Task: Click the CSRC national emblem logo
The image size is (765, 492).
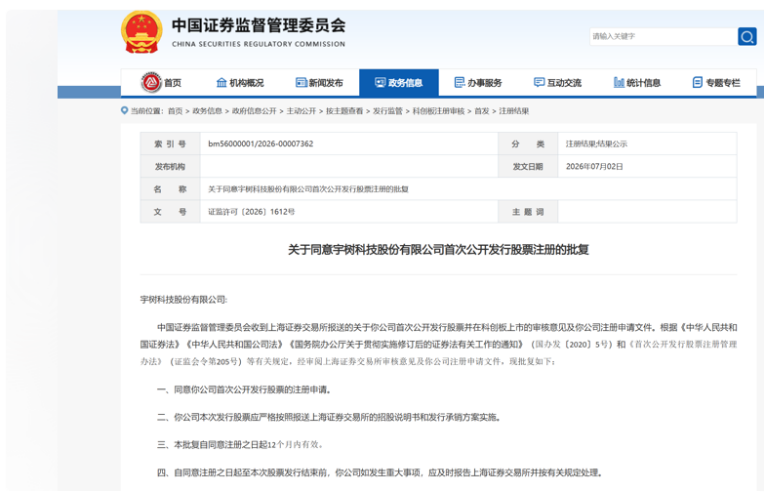Action: pyautogui.click(x=141, y=32)
